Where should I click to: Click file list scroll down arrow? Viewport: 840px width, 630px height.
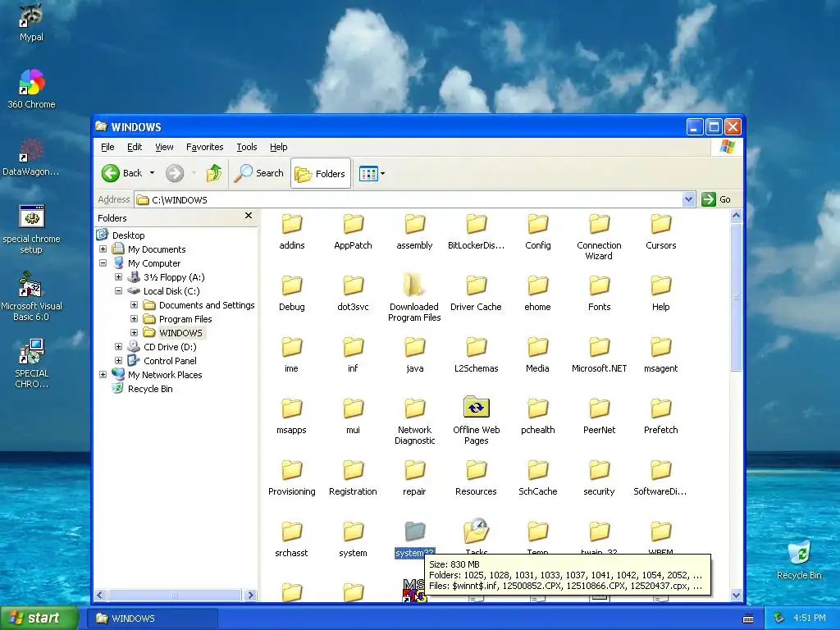coord(736,596)
